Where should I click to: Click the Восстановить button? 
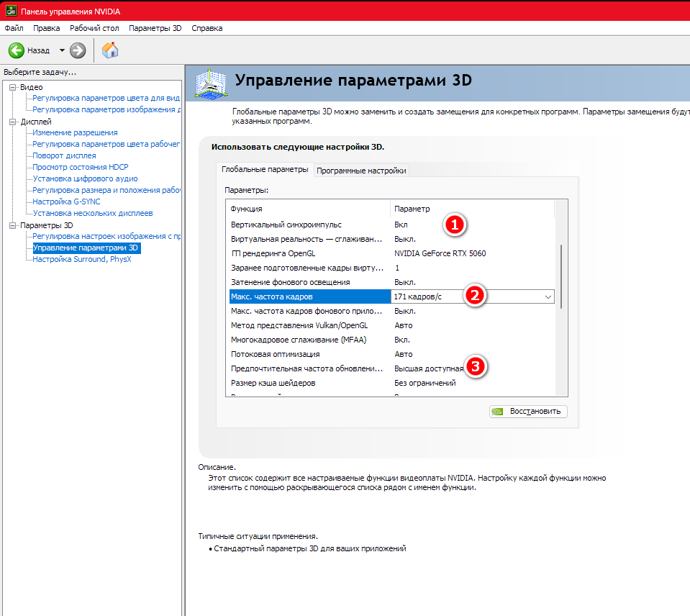pyautogui.click(x=529, y=412)
